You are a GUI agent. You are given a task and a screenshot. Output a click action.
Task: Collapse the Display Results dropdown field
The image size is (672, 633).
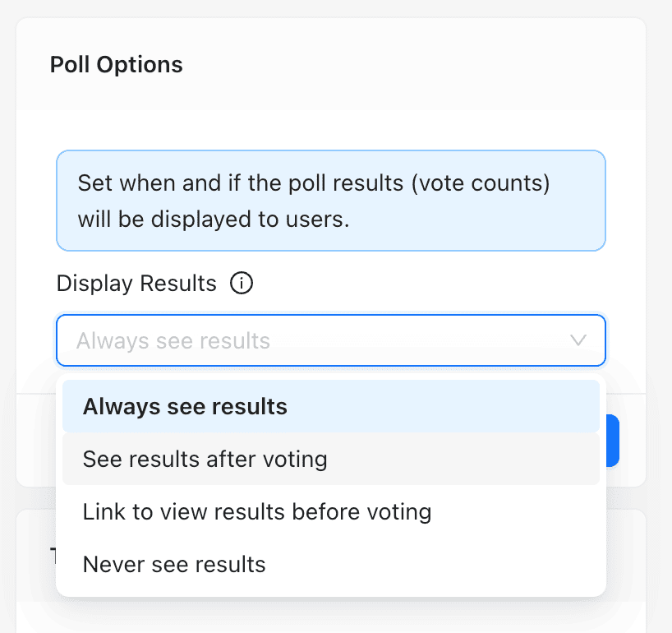(x=330, y=340)
